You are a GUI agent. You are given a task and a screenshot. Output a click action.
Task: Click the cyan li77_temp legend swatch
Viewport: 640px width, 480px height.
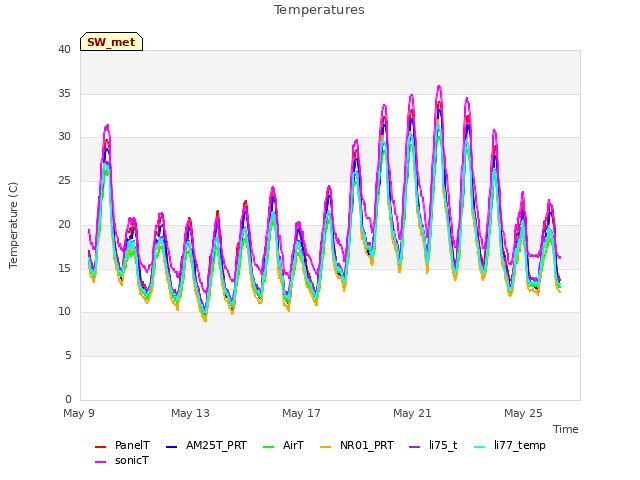point(480,447)
